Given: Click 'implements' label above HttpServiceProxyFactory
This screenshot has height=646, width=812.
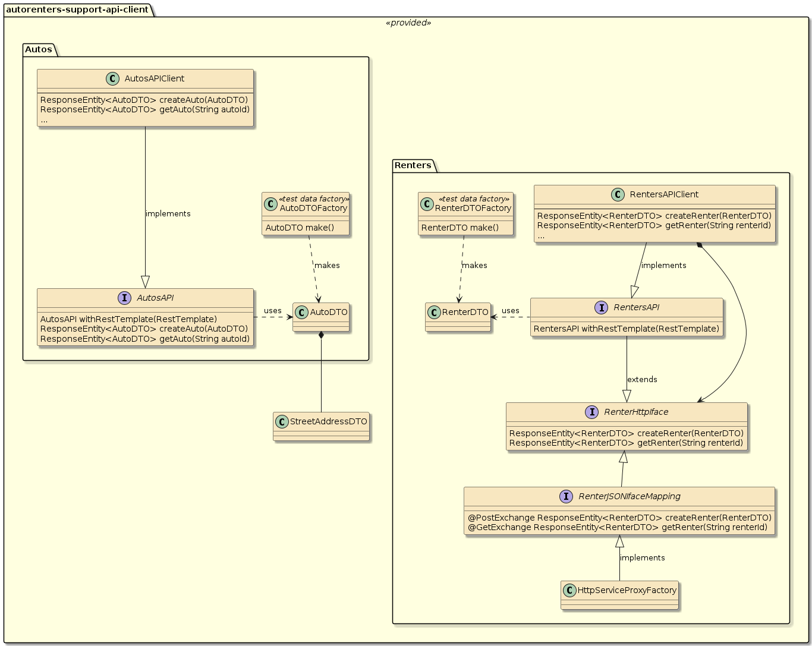Looking at the screenshot, I should click(x=643, y=558).
